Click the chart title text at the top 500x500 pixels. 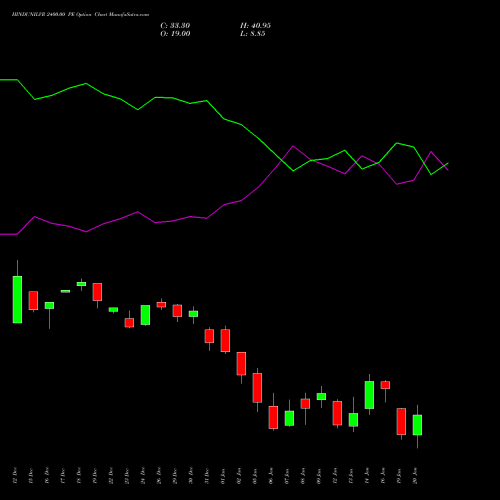[x=80, y=15]
